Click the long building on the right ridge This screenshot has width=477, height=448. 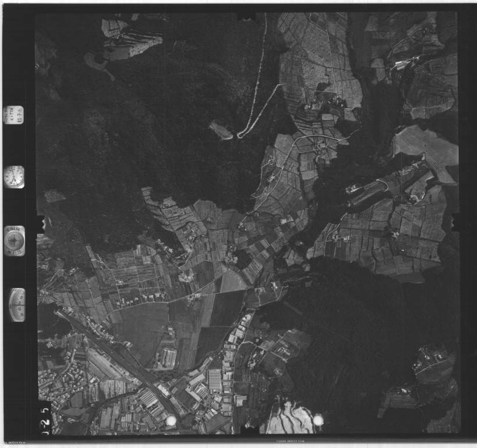click(368, 186)
